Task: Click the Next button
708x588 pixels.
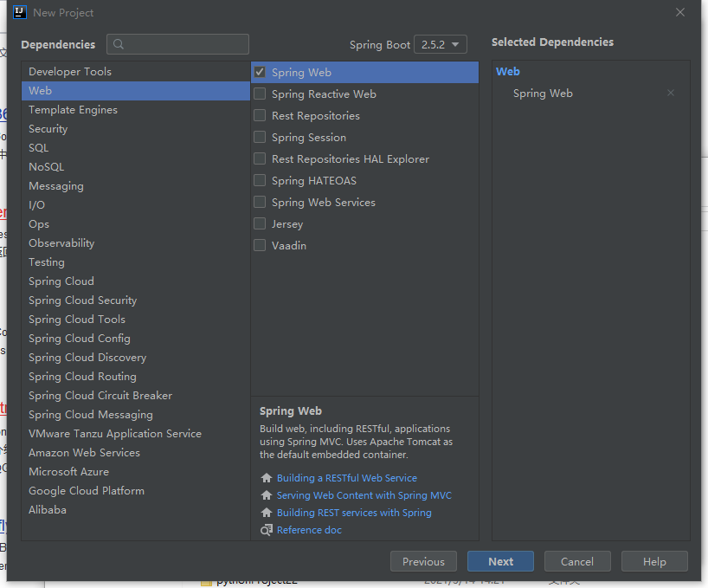Action: [501, 561]
